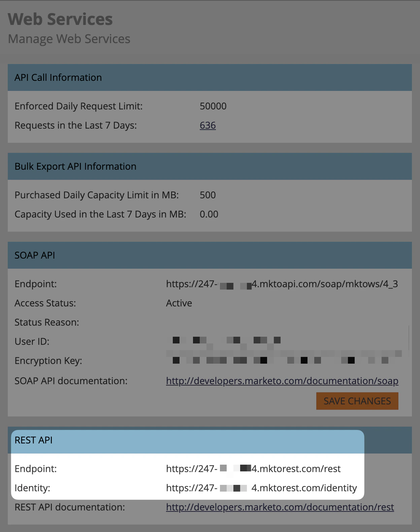This screenshot has width=420, height=532.
Task: Click the 0.00 capacity used value
Action: [209, 214]
